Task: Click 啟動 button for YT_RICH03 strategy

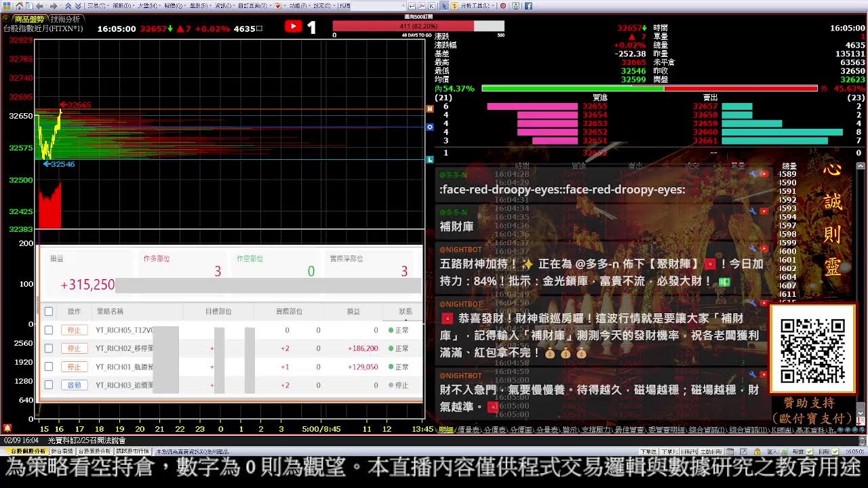Action: point(75,385)
